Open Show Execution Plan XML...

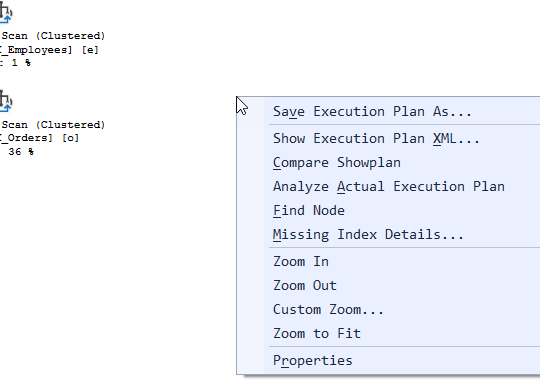point(376,138)
